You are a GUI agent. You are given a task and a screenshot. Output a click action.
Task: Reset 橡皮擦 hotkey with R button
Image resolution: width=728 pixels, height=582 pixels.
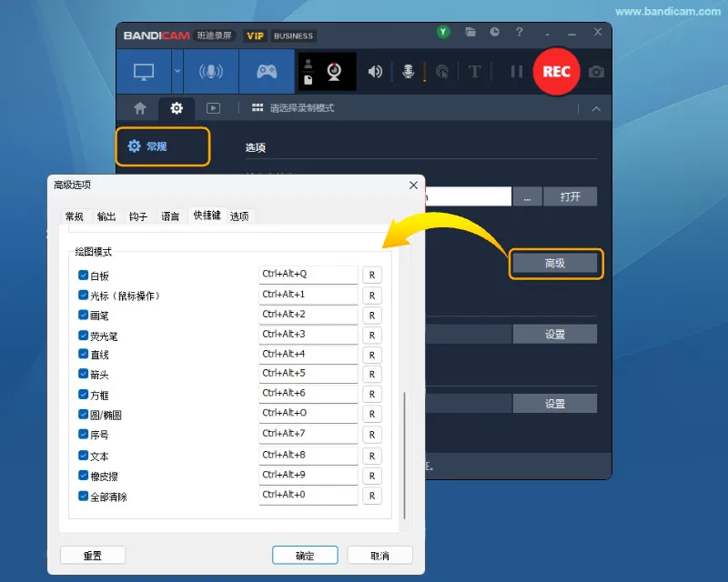tap(372, 477)
